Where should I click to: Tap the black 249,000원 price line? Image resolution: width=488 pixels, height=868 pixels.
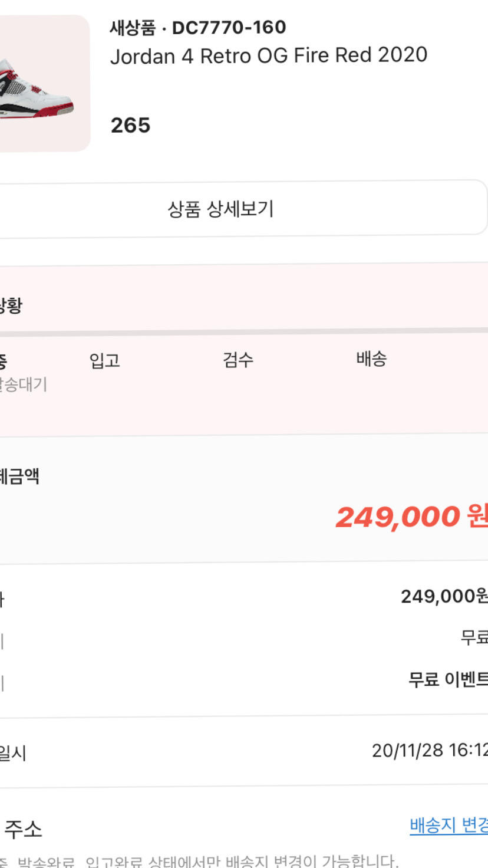click(x=444, y=597)
